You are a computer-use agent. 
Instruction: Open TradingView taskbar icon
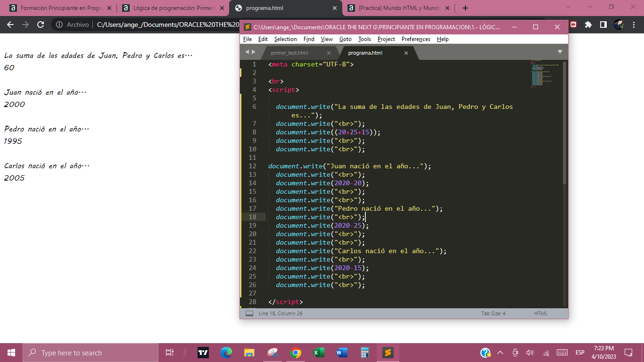point(203,353)
